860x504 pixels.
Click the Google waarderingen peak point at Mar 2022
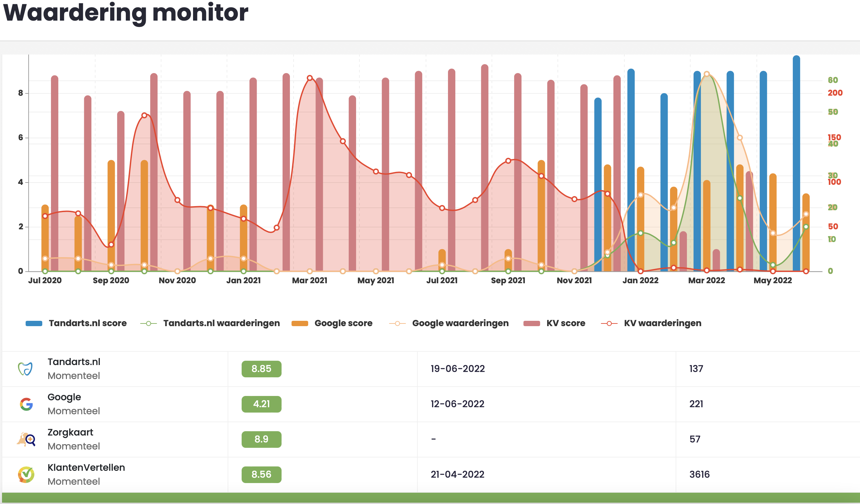(707, 74)
